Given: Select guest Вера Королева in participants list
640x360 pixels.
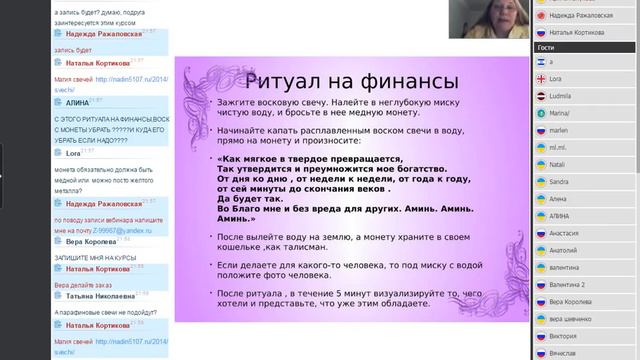Looking at the screenshot, I should [584, 302].
